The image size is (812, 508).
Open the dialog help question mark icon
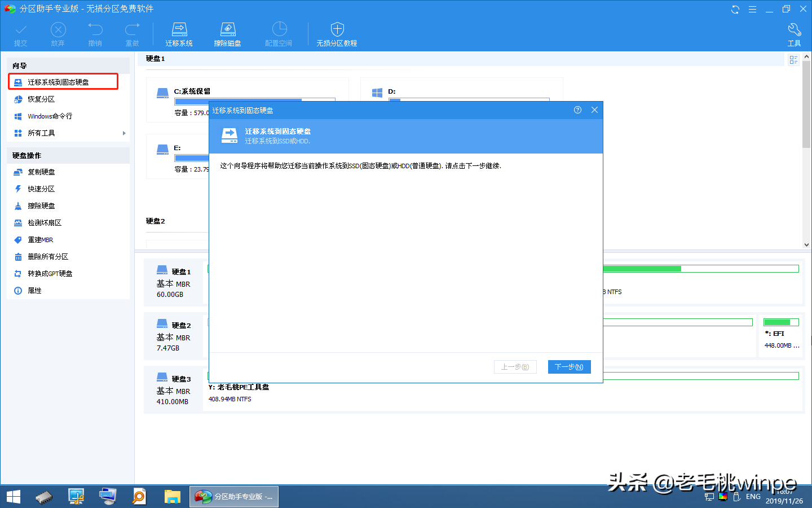click(x=577, y=110)
